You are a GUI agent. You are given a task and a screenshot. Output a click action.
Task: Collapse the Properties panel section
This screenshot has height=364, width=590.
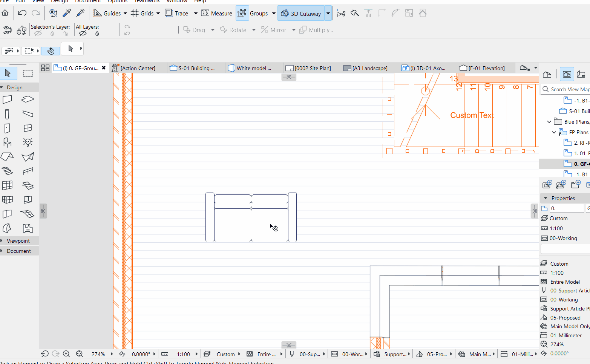coord(546,198)
